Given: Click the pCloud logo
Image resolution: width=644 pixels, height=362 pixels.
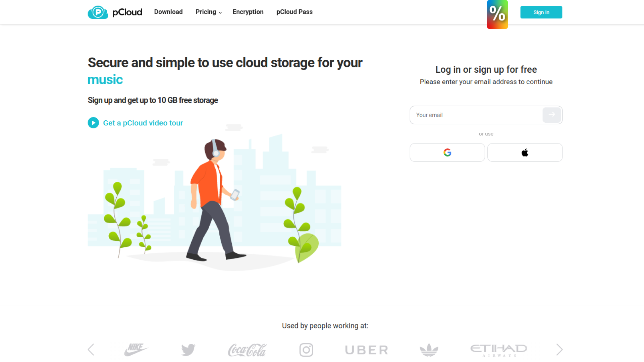Looking at the screenshot, I should click(x=114, y=12).
